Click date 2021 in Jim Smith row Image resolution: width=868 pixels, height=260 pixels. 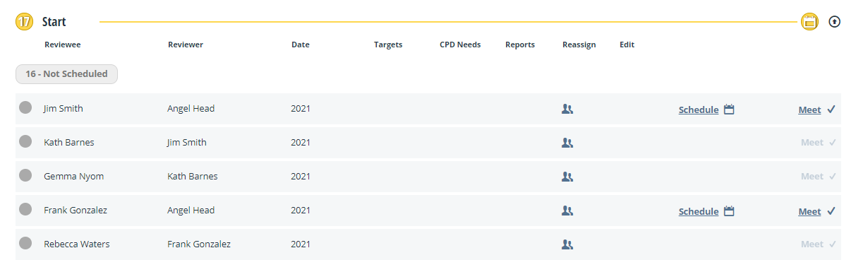pyautogui.click(x=301, y=109)
